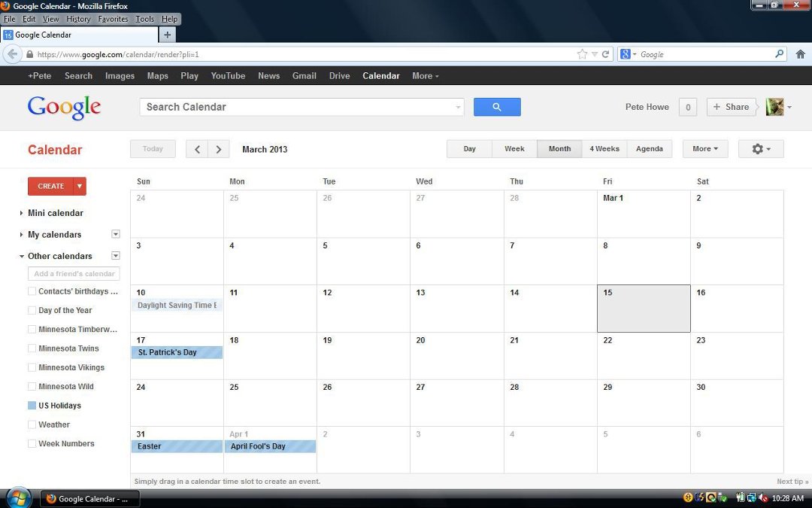Enable Minnesota Twins calendar
812x508 pixels.
click(x=32, y=348)
